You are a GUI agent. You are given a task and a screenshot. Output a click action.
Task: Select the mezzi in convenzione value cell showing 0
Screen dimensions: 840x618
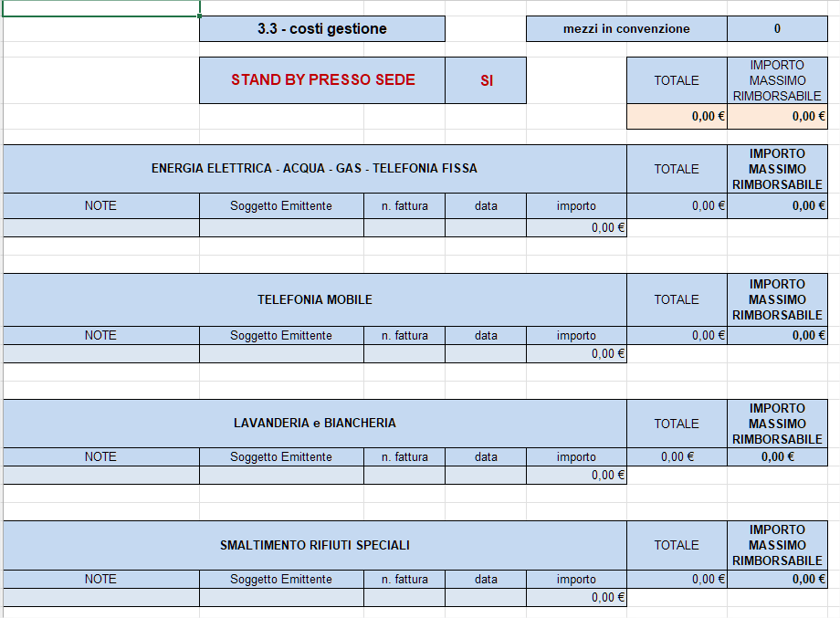777,28
